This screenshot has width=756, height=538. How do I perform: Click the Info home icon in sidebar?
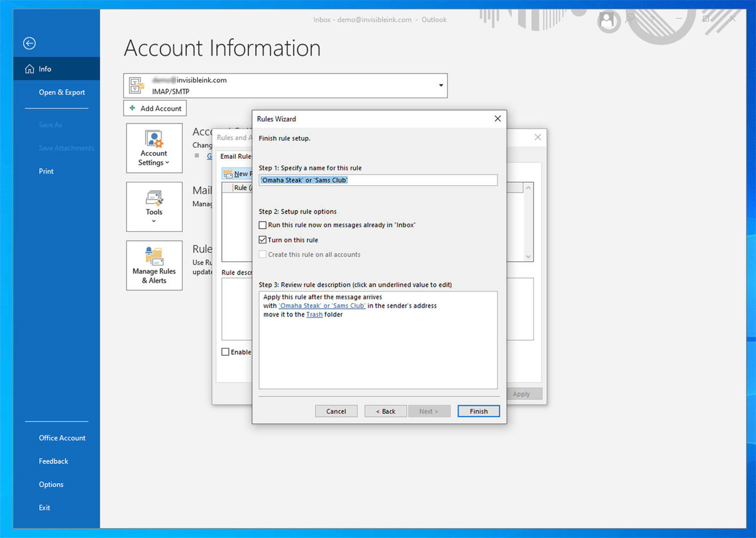(30, 69)
